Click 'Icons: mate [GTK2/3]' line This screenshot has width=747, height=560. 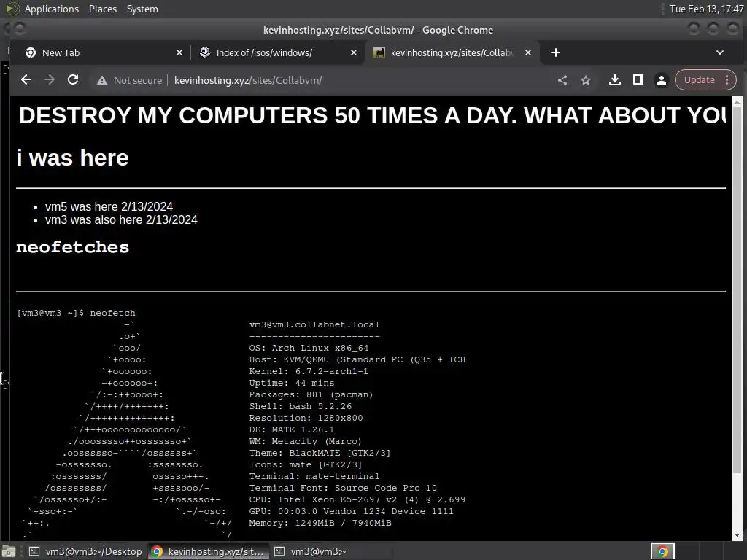coord(306,464)
